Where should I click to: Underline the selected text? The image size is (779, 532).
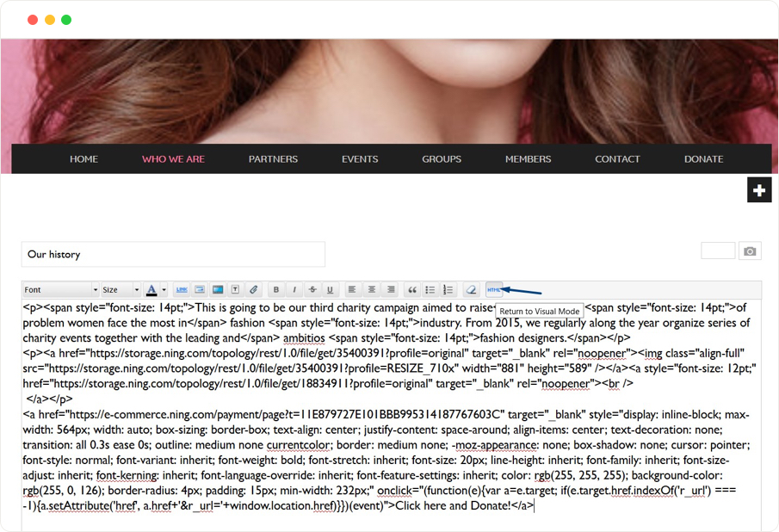point(330,289)
